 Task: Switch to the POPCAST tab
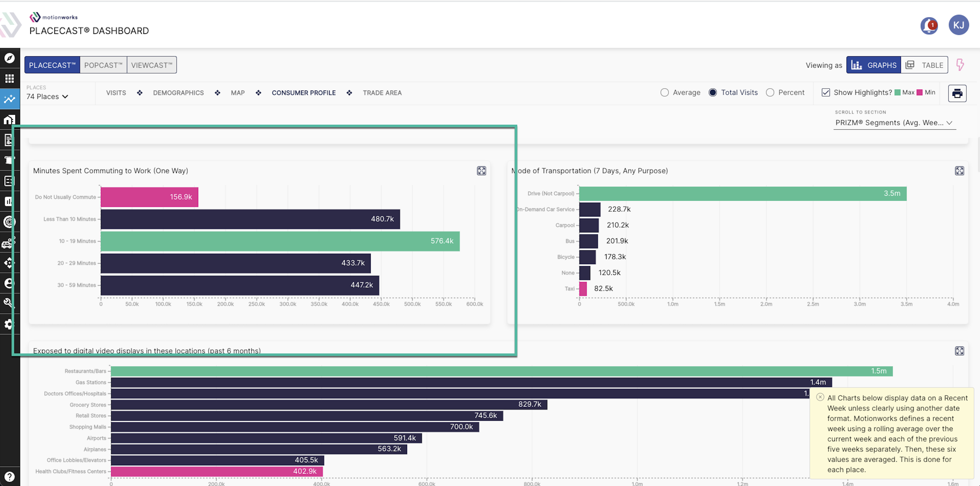coord(103,65)
